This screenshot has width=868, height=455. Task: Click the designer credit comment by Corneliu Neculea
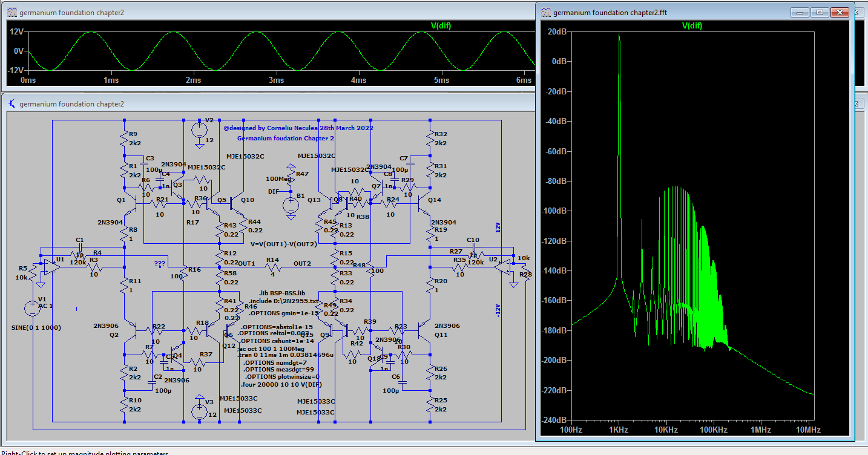298,128
